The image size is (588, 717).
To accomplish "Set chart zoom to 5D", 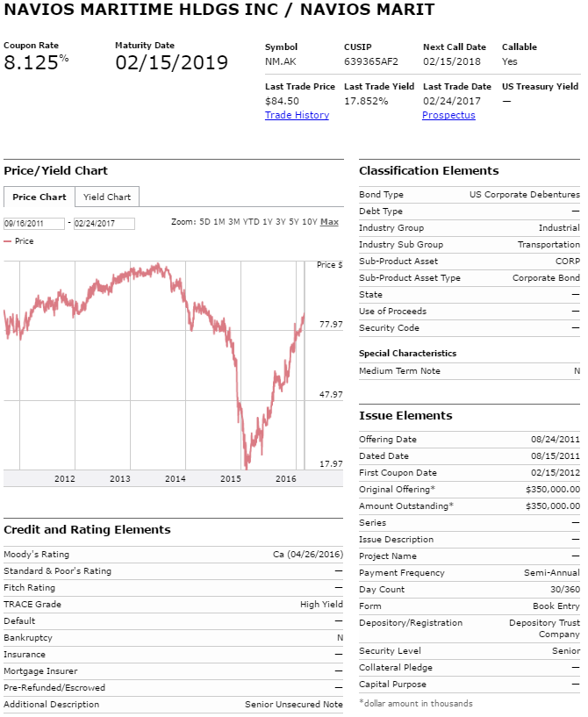I will (204, 222).
